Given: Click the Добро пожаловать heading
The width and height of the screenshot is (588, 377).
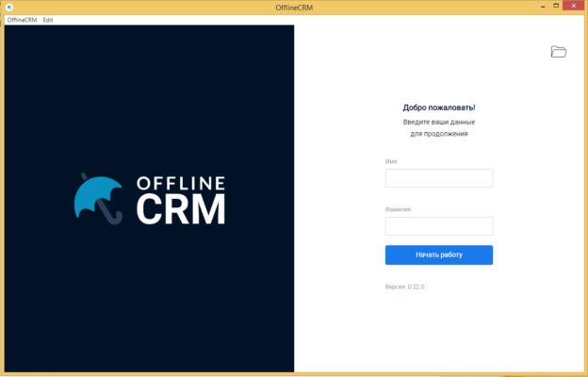Looking at the screenshot, I should [x=438, y=107].
